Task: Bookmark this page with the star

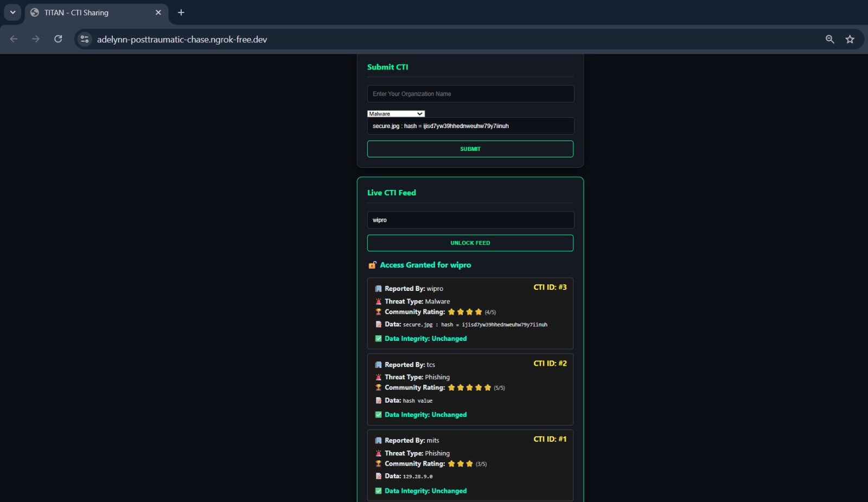Action: tap(850, 39)
